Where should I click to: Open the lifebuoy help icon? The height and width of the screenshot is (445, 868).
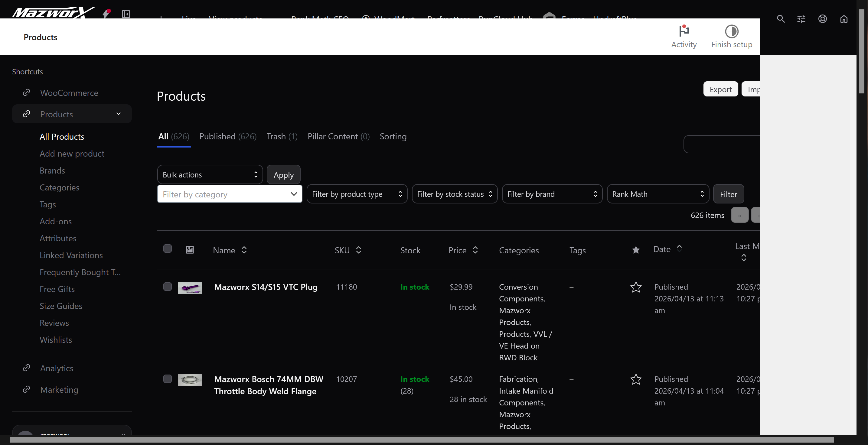(x=823, y=19)
